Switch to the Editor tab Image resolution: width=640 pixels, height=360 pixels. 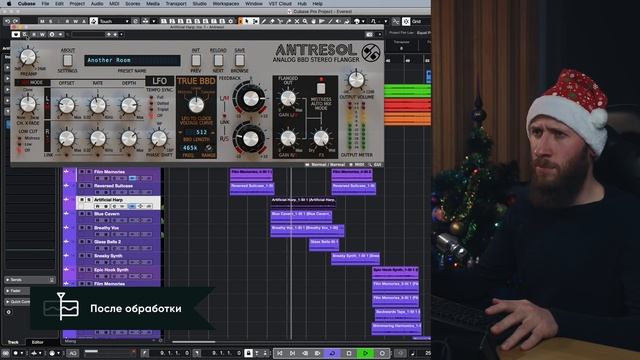click(38, 342)
